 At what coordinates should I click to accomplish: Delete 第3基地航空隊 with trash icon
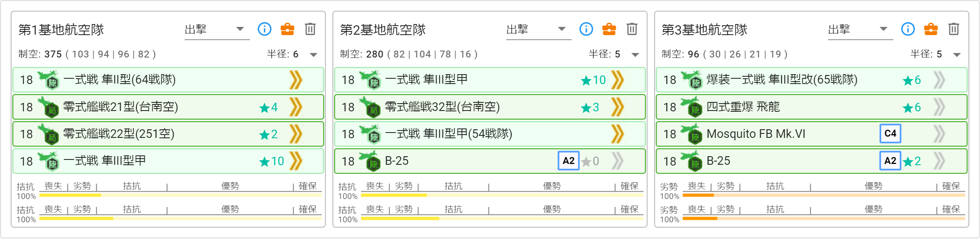point(953,29)
